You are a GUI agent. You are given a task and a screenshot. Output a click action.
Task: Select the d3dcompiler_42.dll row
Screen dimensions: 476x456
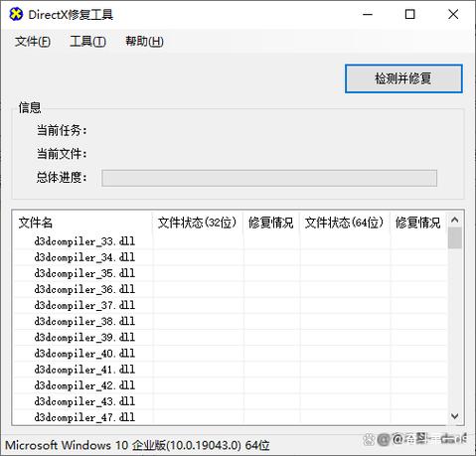click(231, 385)
